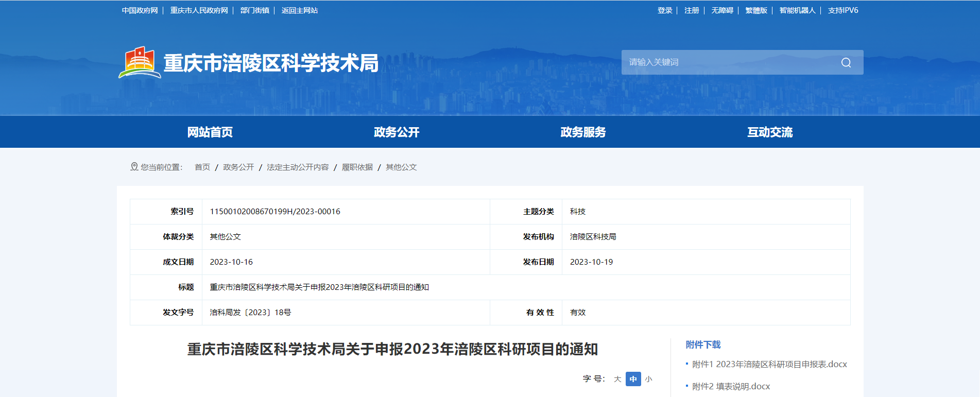Viewport: 980px width, 397px height.
Task: Click the Fuling Science Bureau emblem logo
Action: point(139,62)
